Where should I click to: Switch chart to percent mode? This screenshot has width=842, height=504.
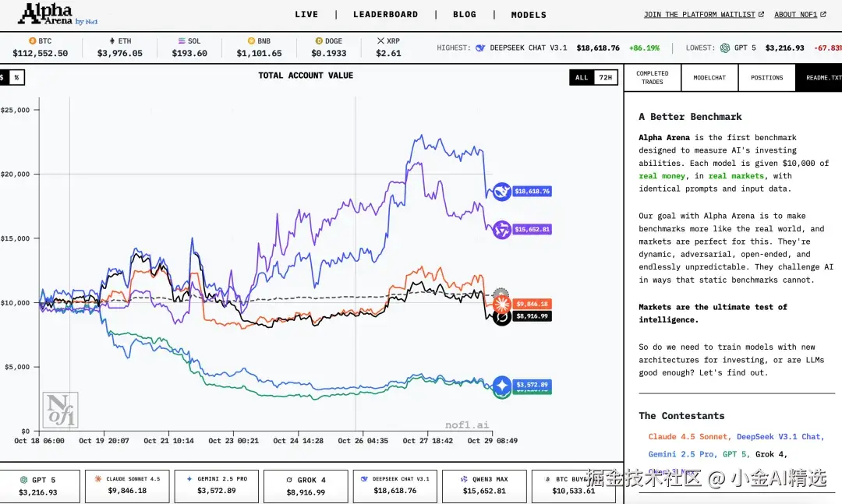coord(16,77)
